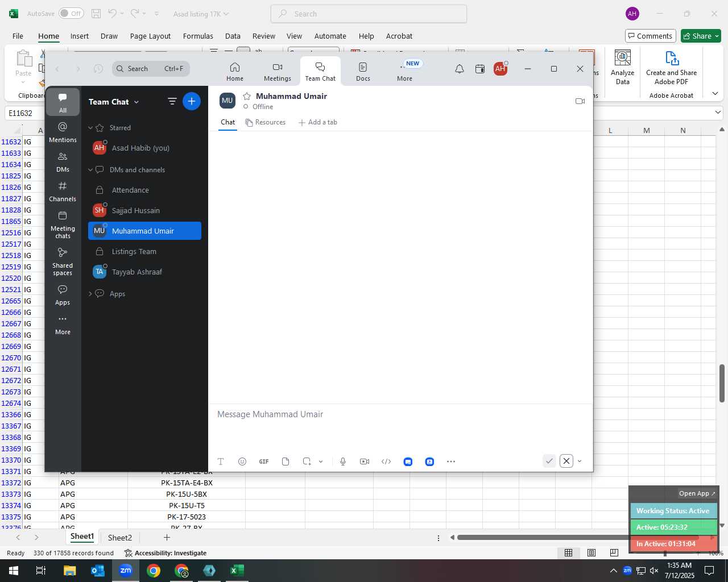Open DMs in sidebar
Viewport: 728px width, 582px height.
click(x=63, y=162)
